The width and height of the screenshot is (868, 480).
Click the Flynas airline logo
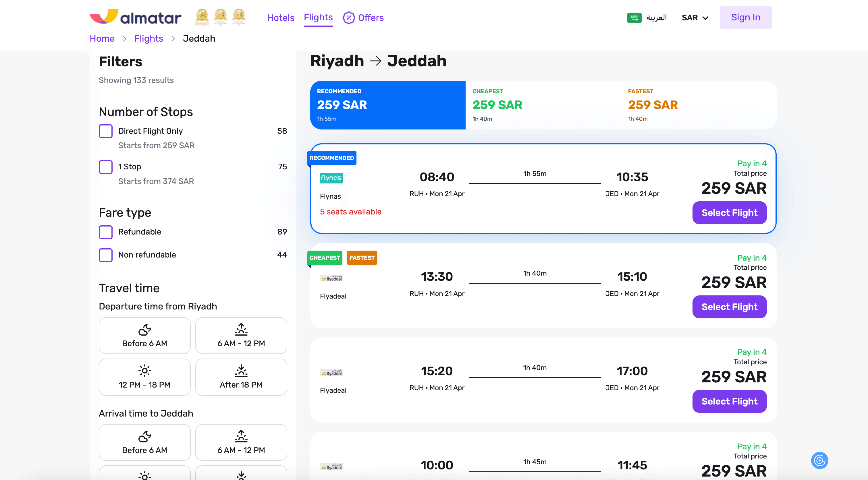[x=331, y=178]
